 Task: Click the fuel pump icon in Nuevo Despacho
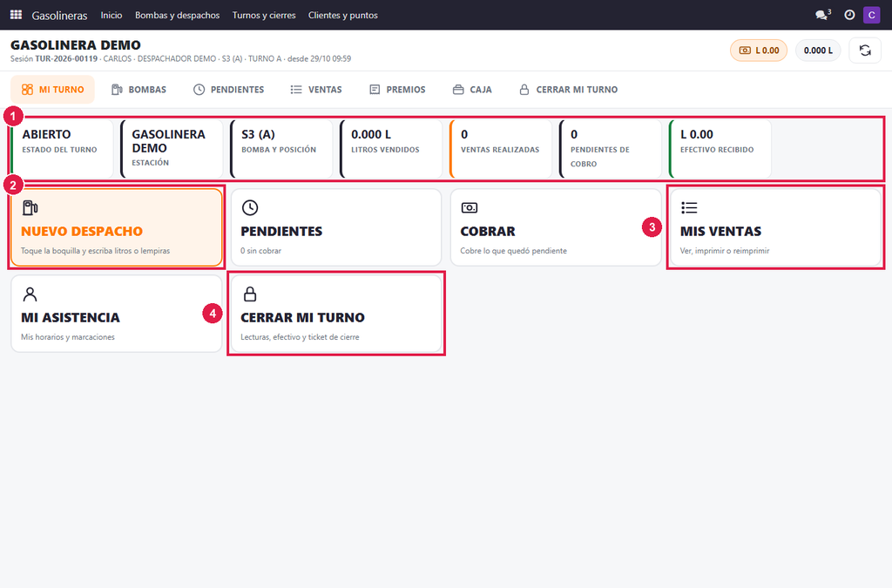(30, 207)
